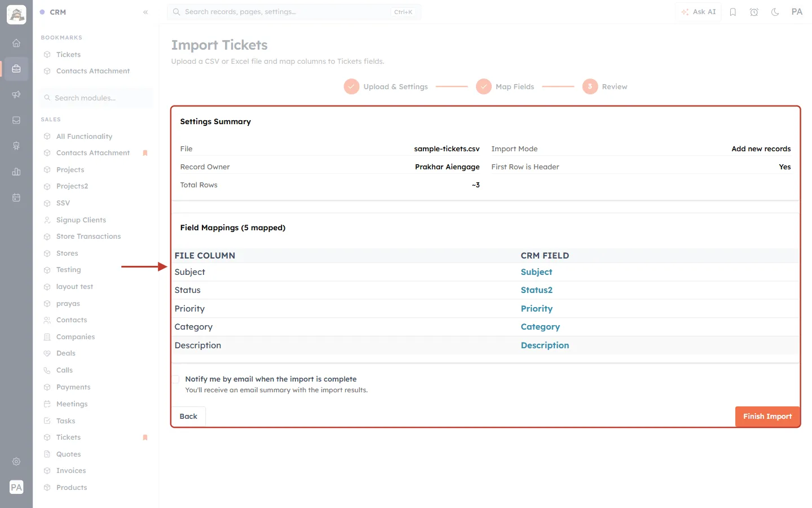Click the Description CRM field link
This screenshot has height=508, width=812.
tap(545, 345)
